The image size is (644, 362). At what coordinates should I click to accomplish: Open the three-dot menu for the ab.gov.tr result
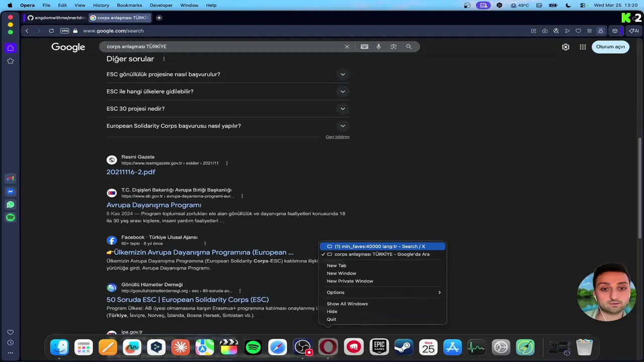pyautogui.click(x=243, y=196)
